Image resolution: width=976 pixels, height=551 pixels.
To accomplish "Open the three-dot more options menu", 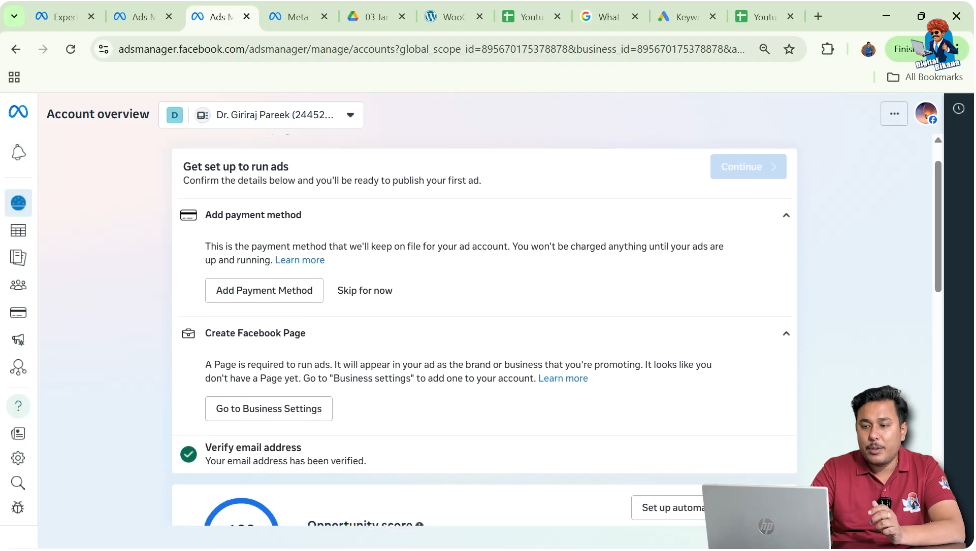I will pos(894,114).
